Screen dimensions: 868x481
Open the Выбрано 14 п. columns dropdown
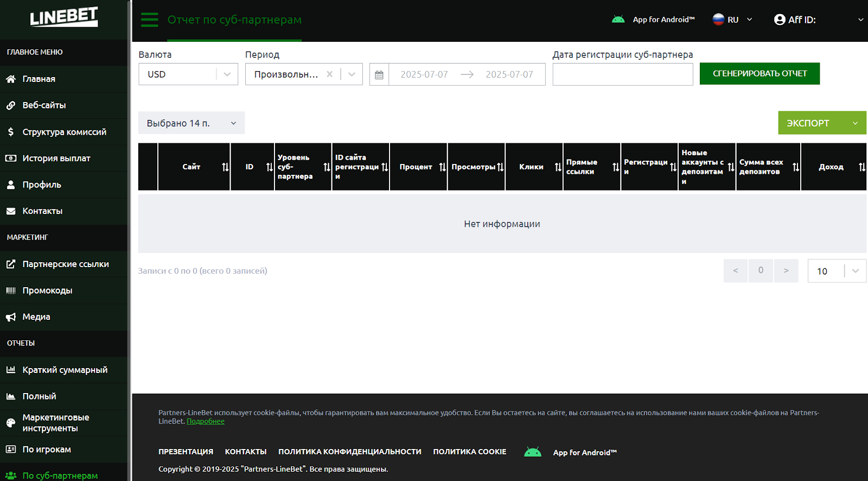pos(192,123)
